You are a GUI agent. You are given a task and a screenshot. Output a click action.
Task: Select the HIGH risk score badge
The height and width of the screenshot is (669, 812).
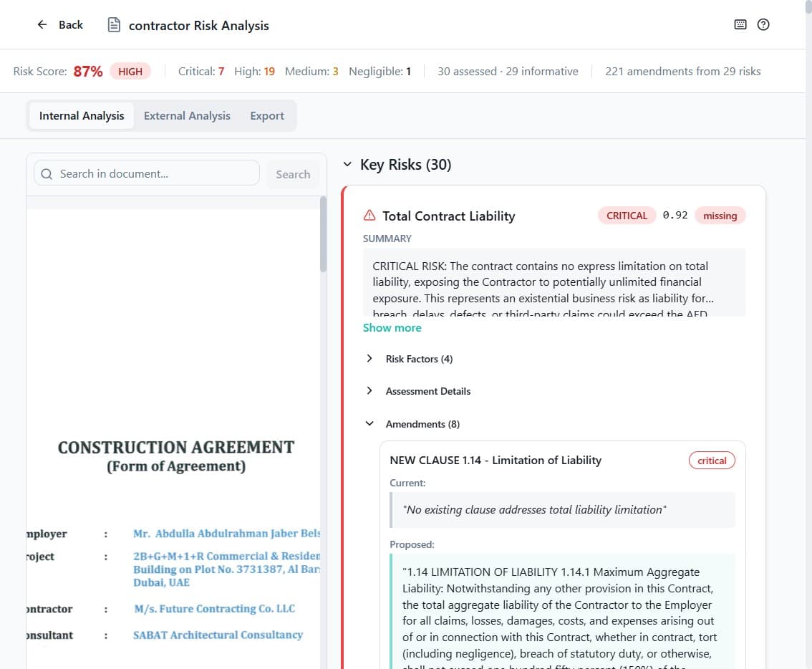click(130, 71)
